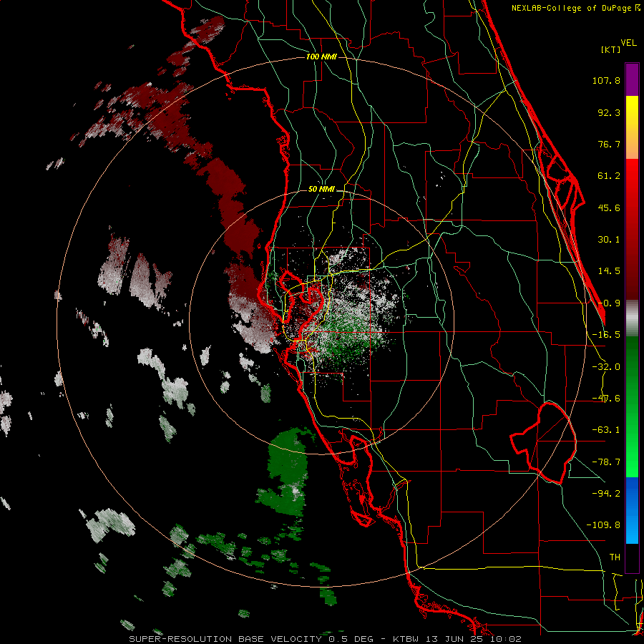644x644 pixels.
Task: Pick the red segment of the color bar
Action: coord(632,229)
